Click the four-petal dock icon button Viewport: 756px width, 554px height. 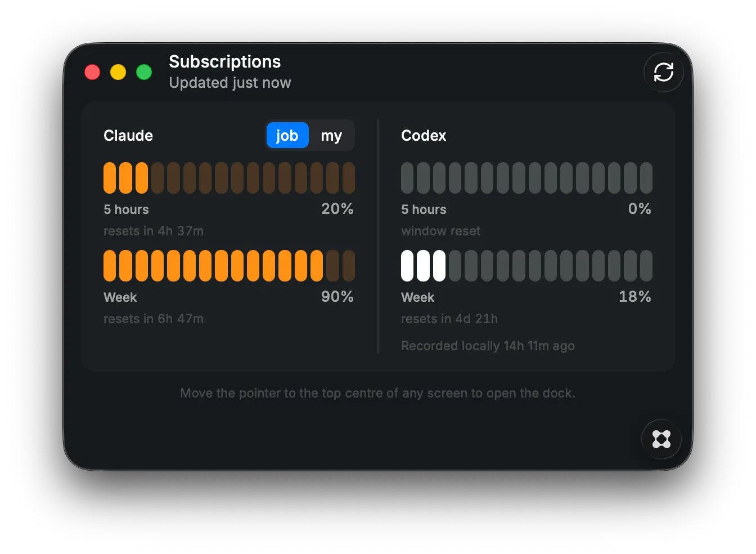coord(661,439)
